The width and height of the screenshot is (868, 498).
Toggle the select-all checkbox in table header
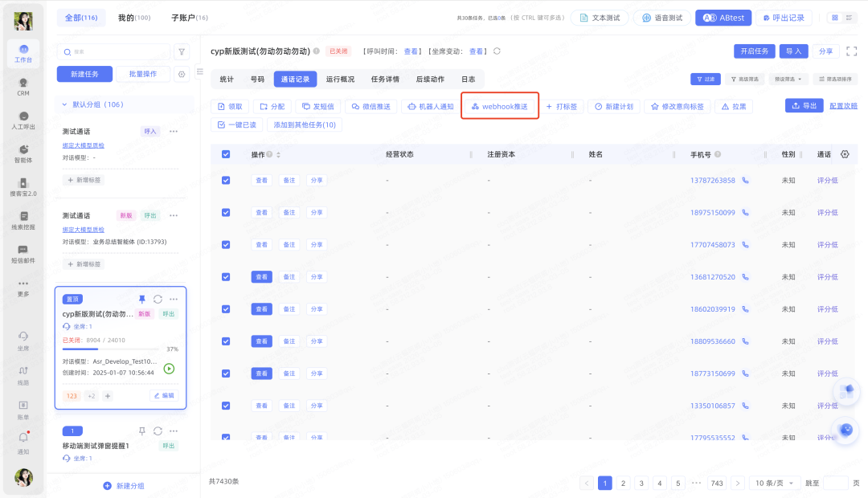pos(226,154)
